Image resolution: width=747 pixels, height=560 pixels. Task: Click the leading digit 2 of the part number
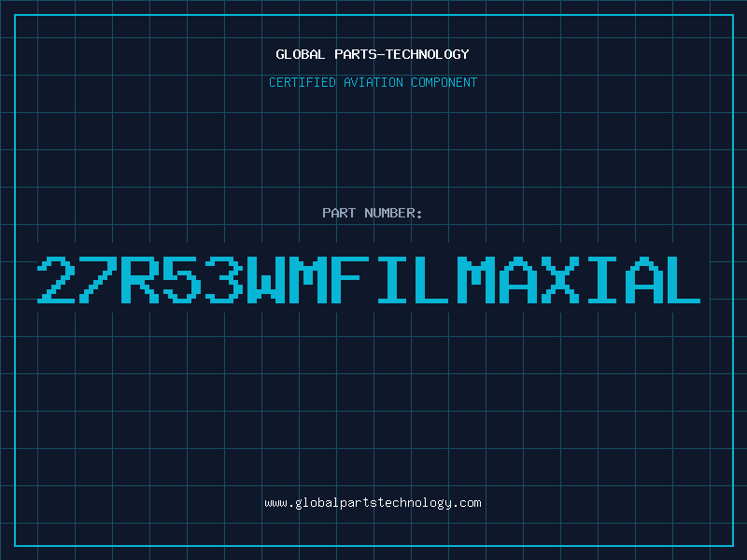coord(56,280)
